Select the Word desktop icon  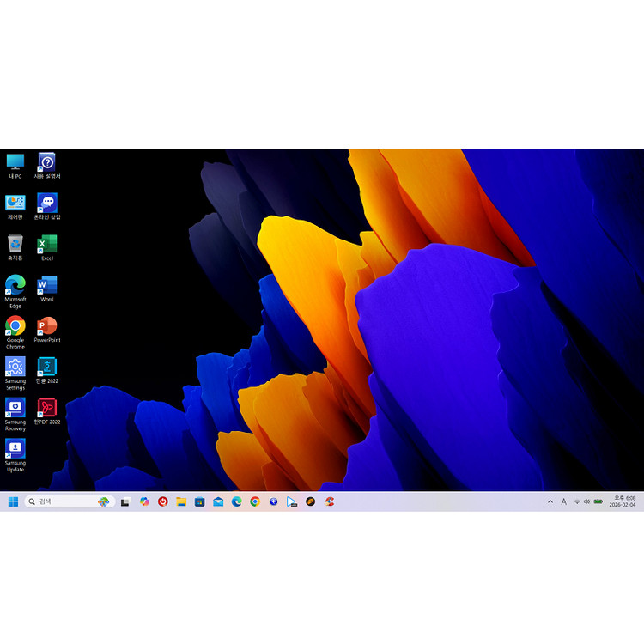coord(47,286)
